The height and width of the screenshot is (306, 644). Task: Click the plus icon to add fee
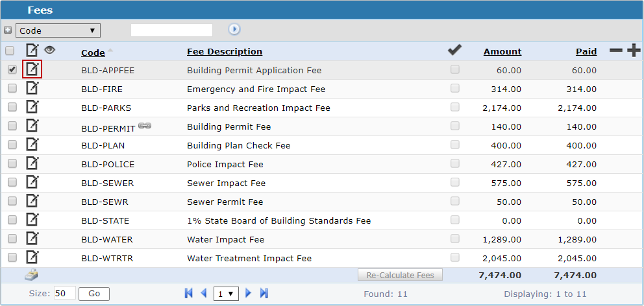[634, 51]
